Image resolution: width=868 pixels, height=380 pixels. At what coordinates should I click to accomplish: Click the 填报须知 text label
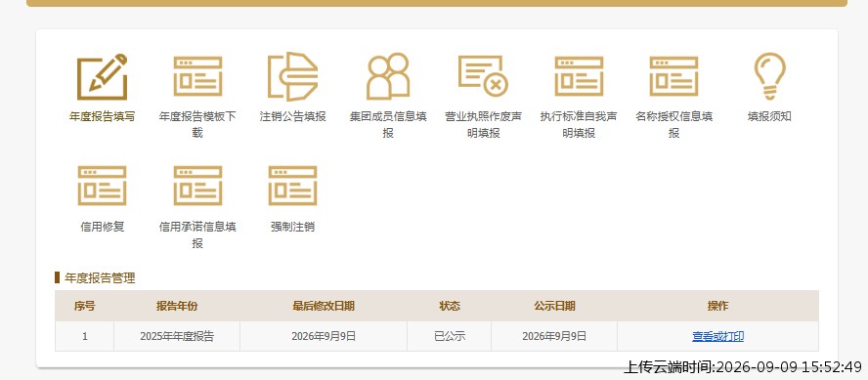point(769,116)
